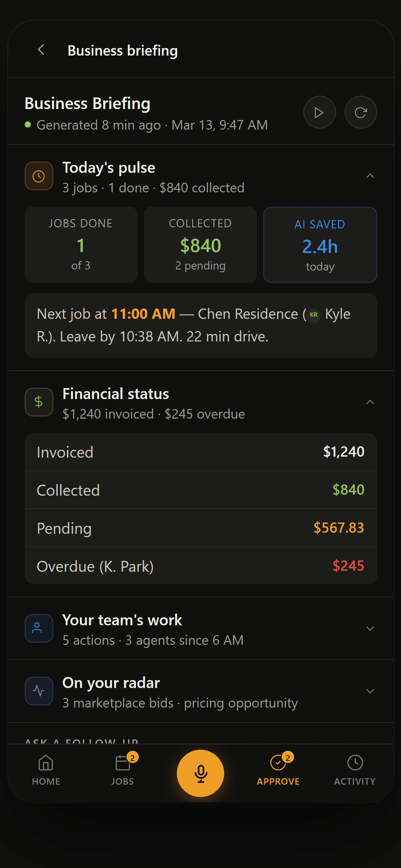Tap the back arrow in header
401x868 pixels.
click(x=41, y=50)
